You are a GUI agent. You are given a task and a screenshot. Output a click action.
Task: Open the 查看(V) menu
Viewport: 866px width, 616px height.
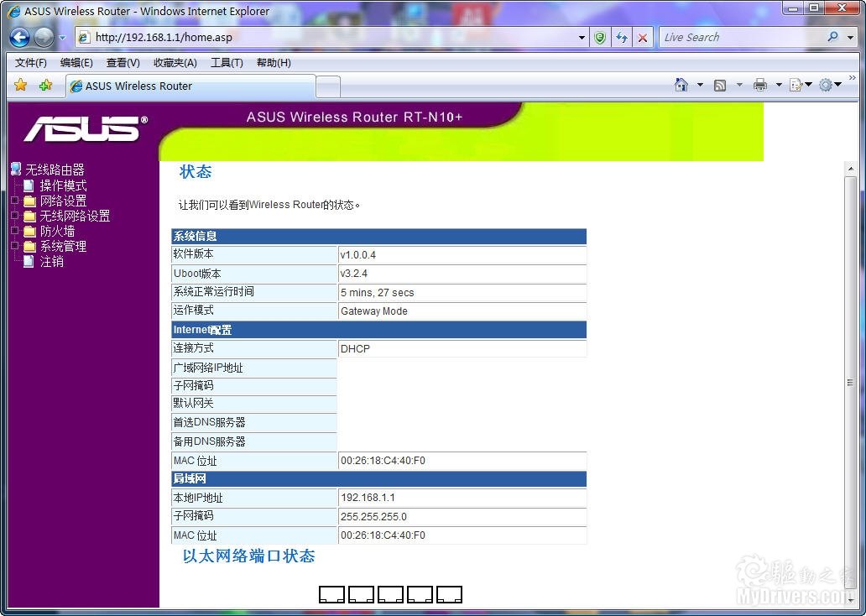(123, 63)
